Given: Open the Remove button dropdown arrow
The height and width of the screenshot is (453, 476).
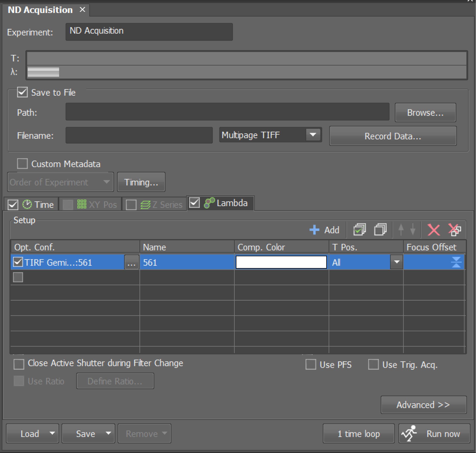Looking at the screenshot, I should (165, 433).
